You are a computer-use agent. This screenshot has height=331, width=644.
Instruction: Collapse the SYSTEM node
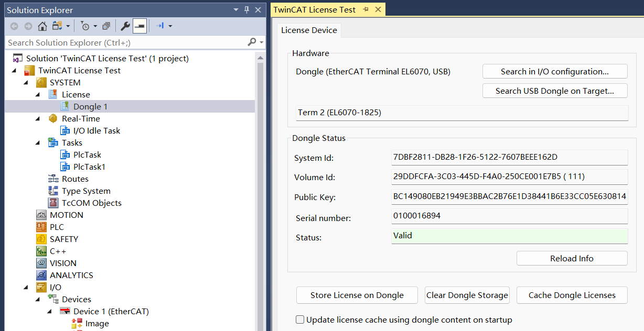click(26, 83)
